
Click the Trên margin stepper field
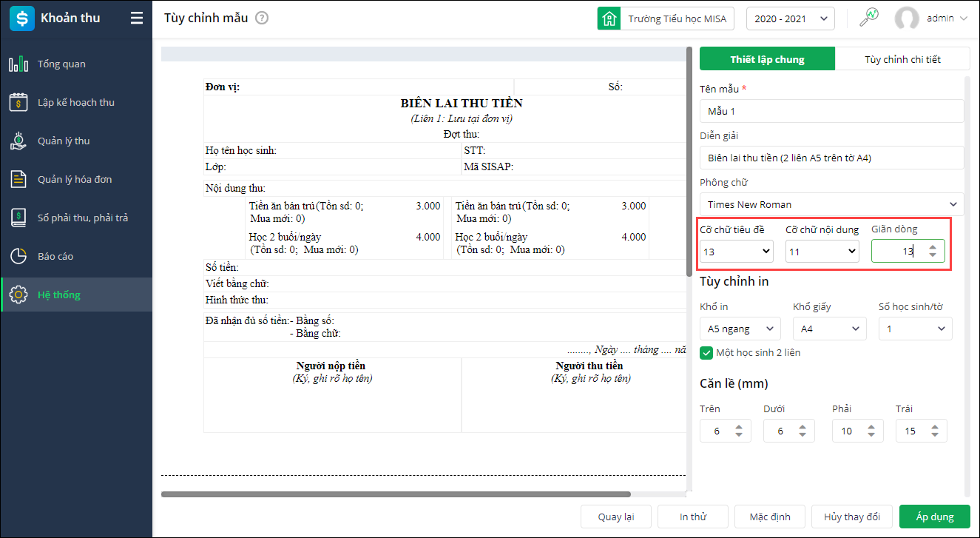point(725,431)
